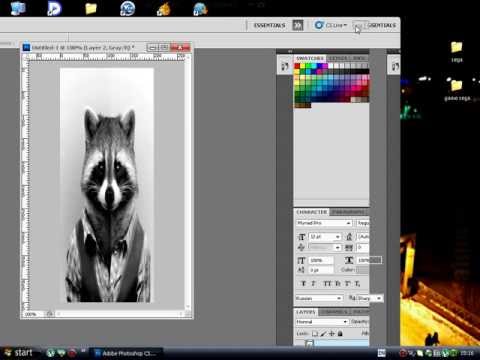The height and width of the screenshot is (360, 480).
Task: Lock image pixels with brush icon
Action: pyautogui.click(x=323, y=333)
